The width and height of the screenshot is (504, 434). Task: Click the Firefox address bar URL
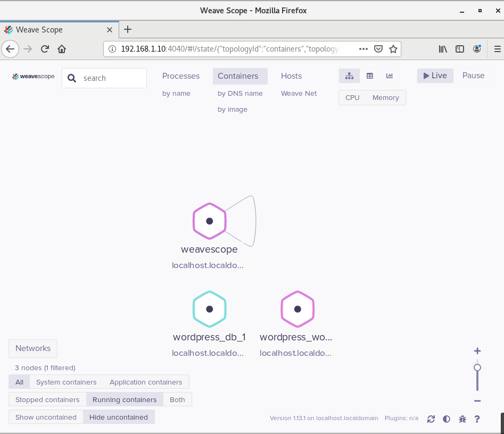[230, 49]
